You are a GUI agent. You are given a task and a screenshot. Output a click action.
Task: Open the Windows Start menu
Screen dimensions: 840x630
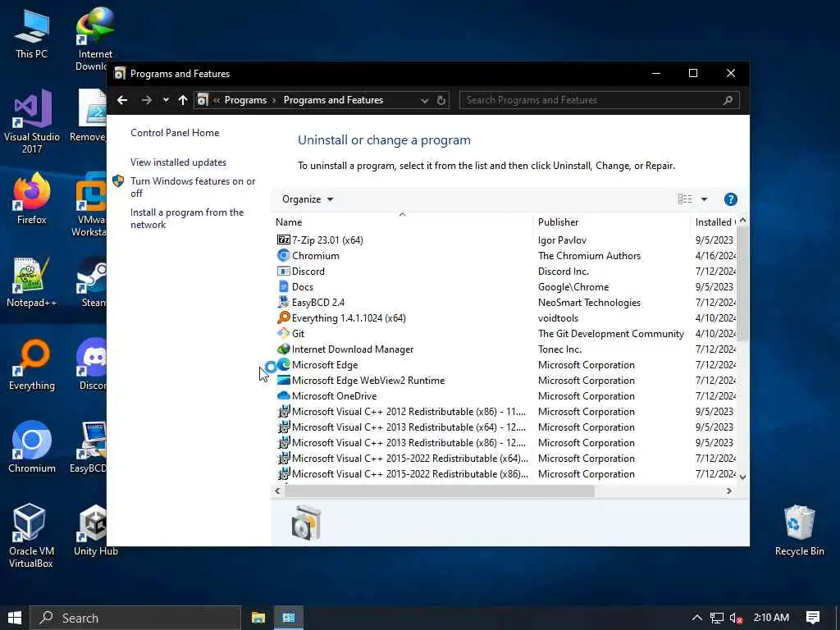15,618
